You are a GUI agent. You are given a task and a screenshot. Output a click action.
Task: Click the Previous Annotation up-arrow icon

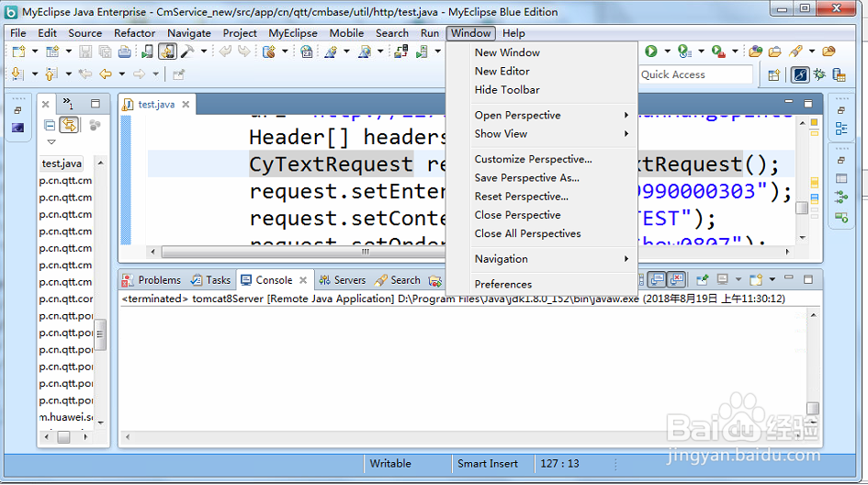pos(51,73)
